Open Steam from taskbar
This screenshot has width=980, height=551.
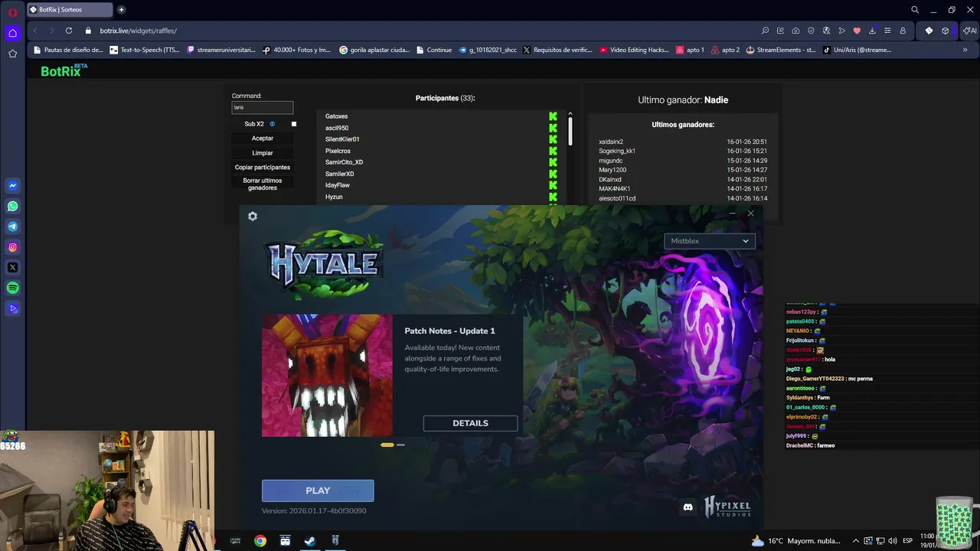pyautogui.click(x=310, y=541)
